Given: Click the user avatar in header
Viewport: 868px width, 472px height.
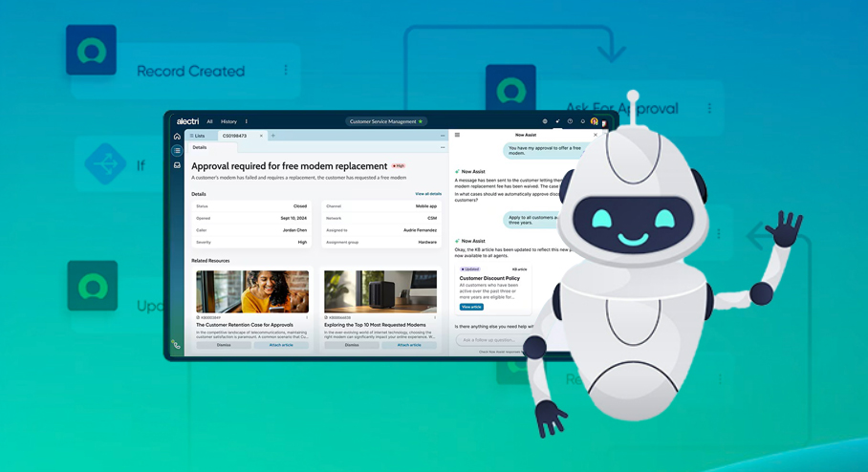Looking at the screenshot, I should tap(595, 121).
